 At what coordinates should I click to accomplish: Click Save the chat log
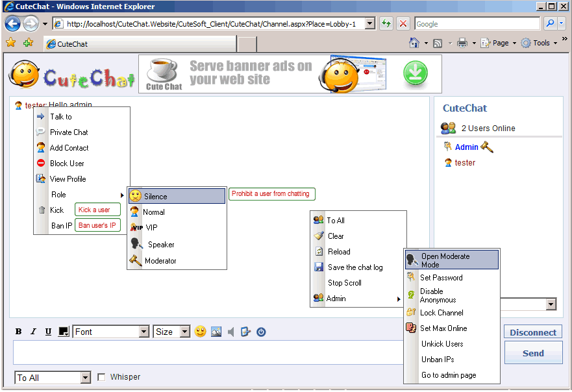pos(358,267)
